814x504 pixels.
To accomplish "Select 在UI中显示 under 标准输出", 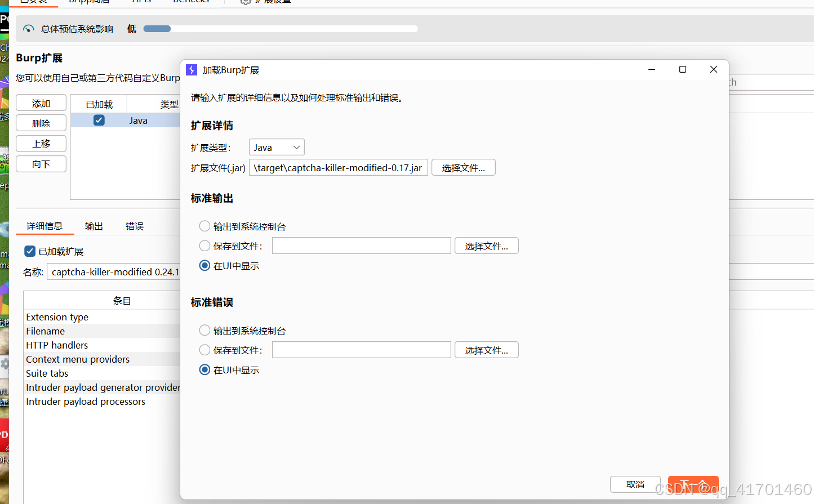I will click(x=205, y=265).
